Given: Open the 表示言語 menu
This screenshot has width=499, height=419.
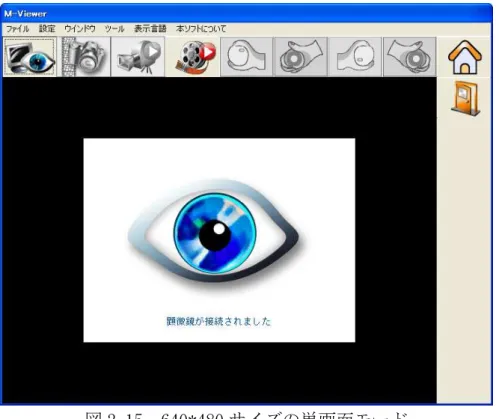Looking at the screenshot, I should (x=150, y=29).
